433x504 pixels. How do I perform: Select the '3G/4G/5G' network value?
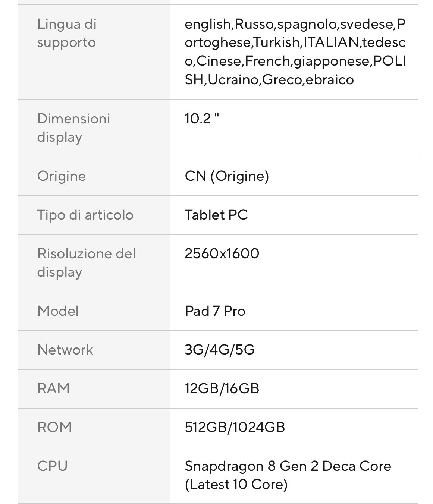(x=220, y=350)
